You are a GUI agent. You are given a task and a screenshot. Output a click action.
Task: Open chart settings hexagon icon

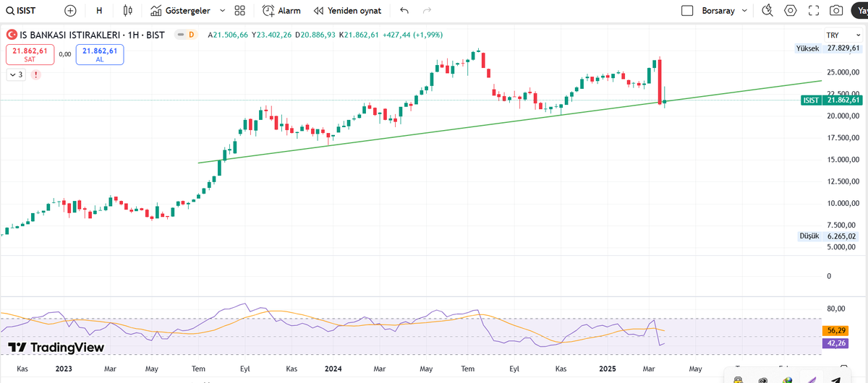coord(791,11)
